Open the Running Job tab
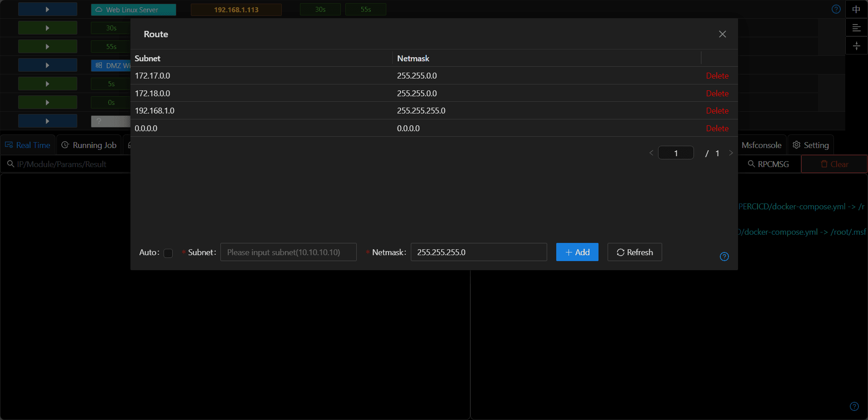 pyautogui.click(x=89, y=145)
